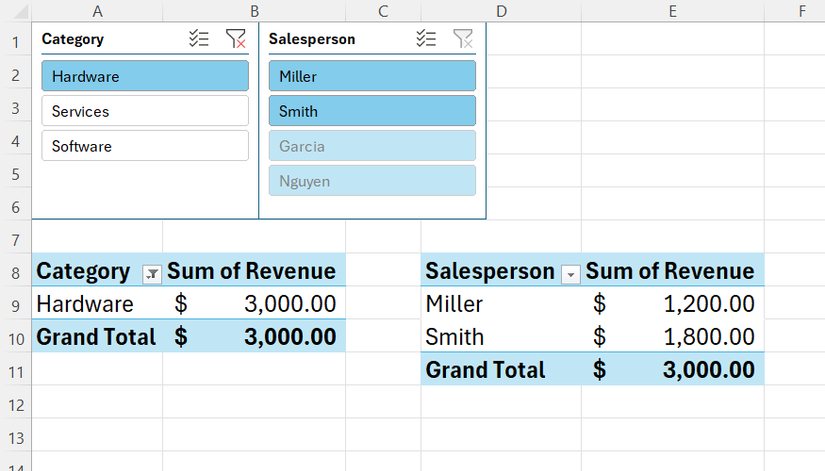825x471 pixels.
Task: Click Smith's revenue value 1,800.00
Action: click(x=672, y=337)
